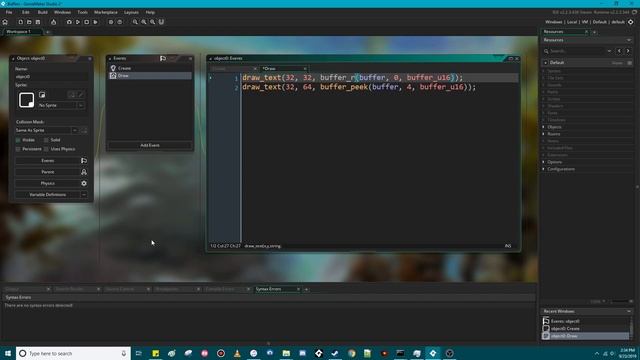Stop the running game icon

point(87,22)
